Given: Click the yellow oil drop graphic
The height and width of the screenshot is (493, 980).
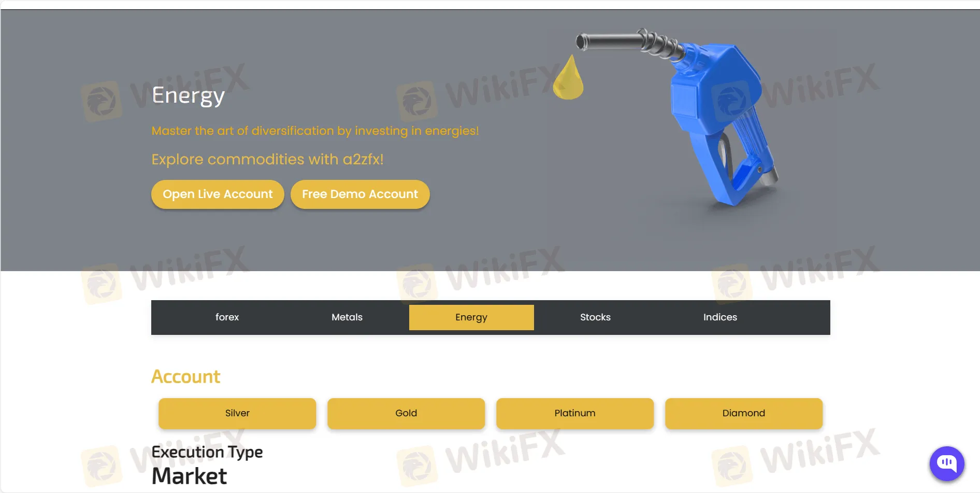Looking at the screenshot, I should click(x=568, y=77).
